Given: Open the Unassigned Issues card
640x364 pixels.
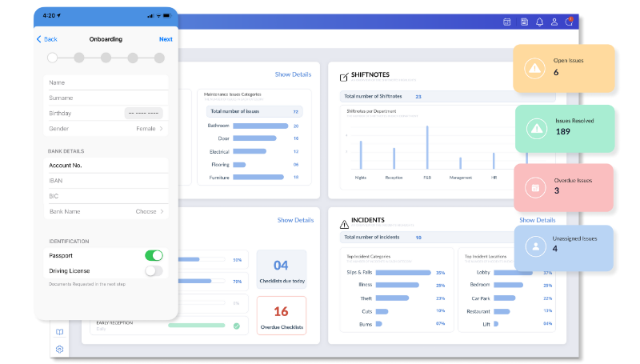Looking at the screenshot, I should pos(564,248).
